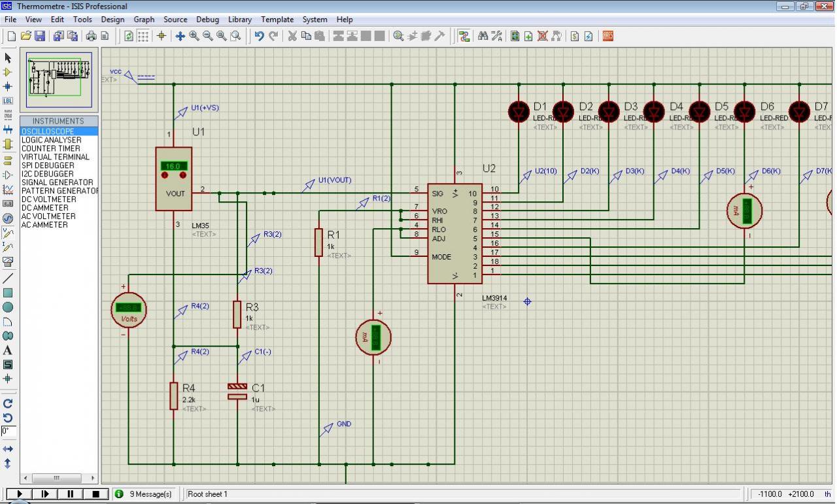Open the Library menu
Image resolution: width=837 pixels, height=504 pixels.
(240, 20)
